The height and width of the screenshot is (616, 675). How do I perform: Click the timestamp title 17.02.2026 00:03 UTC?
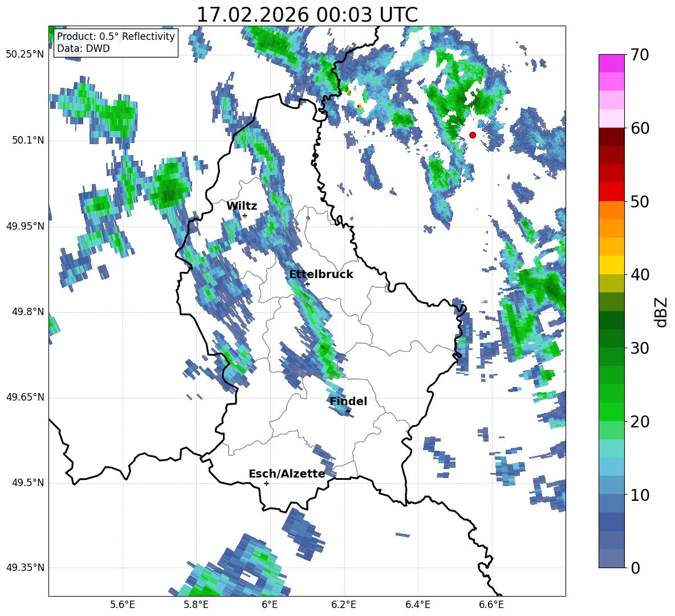[307, 15]
